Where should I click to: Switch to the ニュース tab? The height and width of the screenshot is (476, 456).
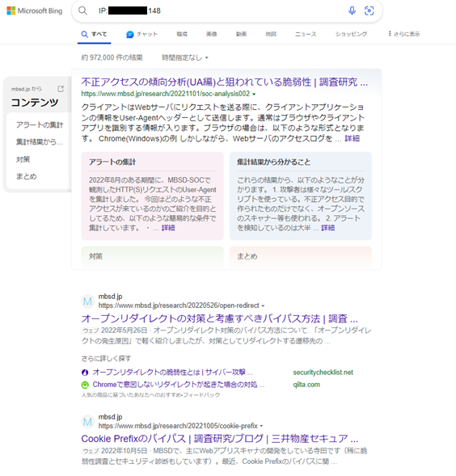306,34
